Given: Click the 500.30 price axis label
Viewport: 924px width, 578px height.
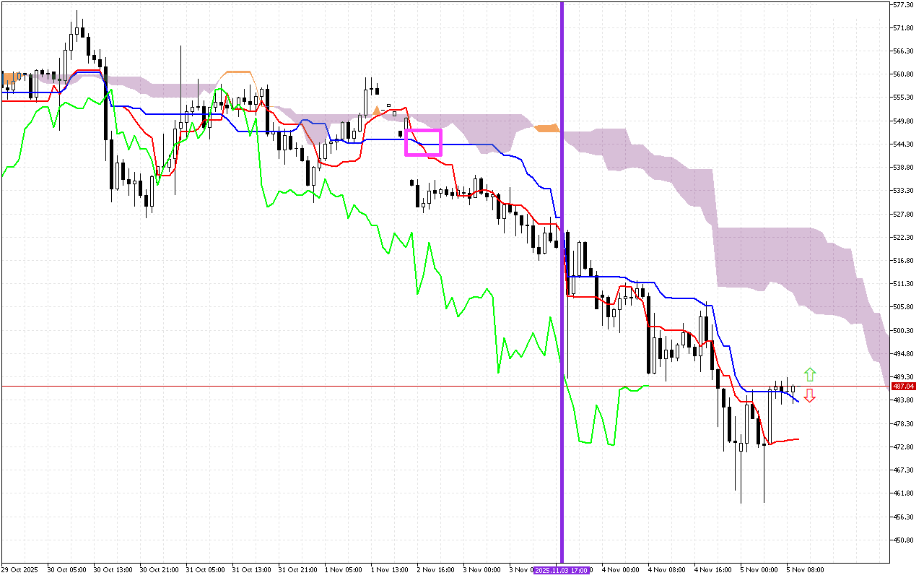Looking at the screenshot, I should (904, 330).
